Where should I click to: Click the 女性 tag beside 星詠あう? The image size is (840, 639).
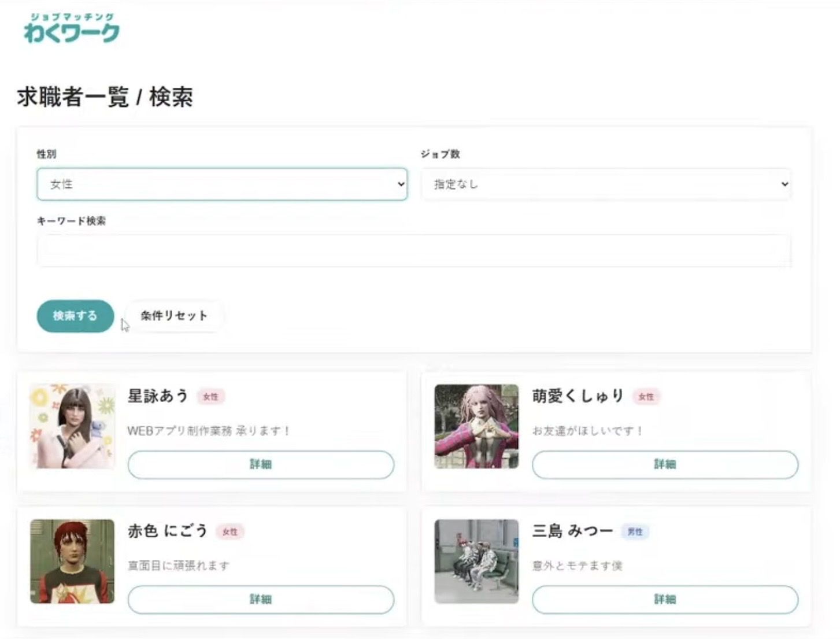[210, 397]
